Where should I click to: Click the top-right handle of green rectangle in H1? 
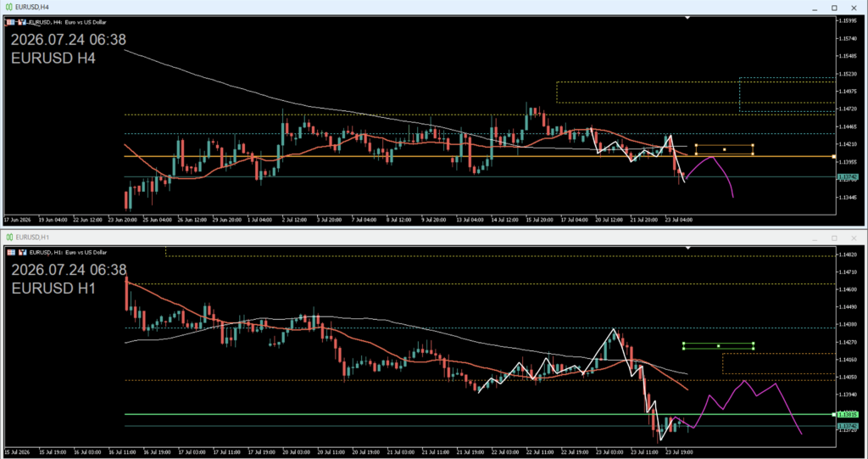(754, 344)
